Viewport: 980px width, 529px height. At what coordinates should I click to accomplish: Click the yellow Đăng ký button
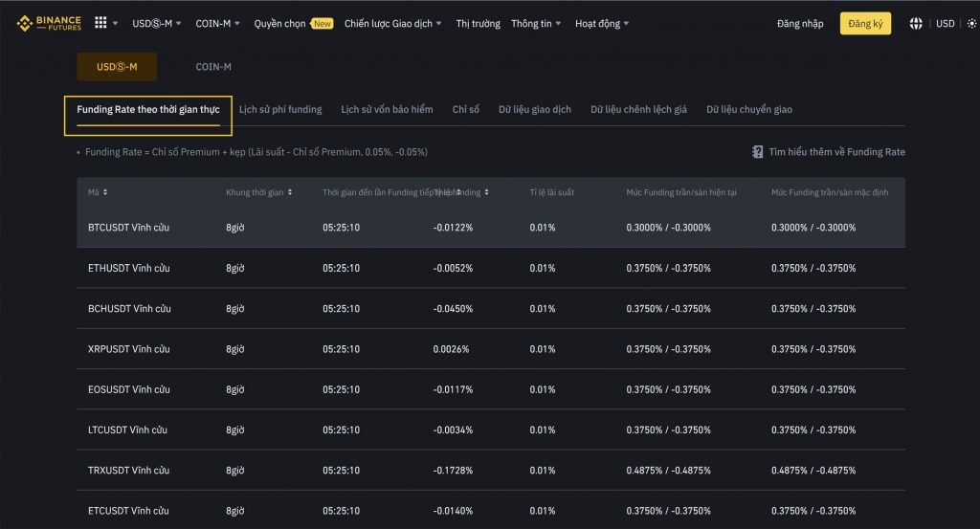[865, 24]
